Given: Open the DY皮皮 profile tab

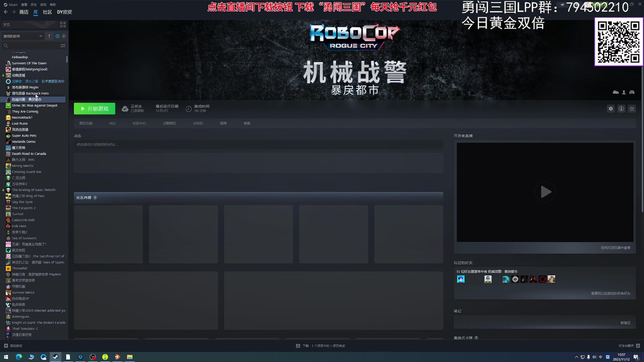Looking at the screenshot, I should click(x=64, y=12).
